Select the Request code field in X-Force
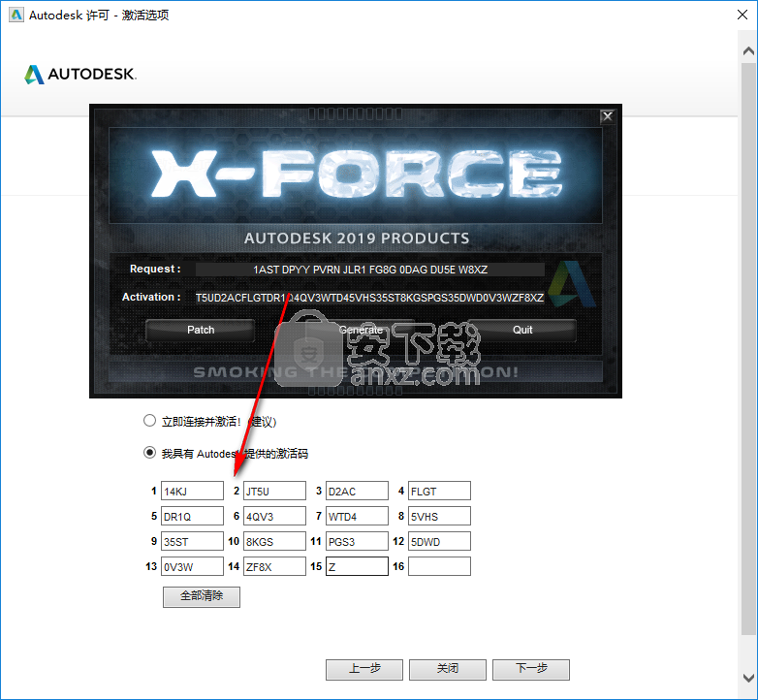 tap(370, 270)
